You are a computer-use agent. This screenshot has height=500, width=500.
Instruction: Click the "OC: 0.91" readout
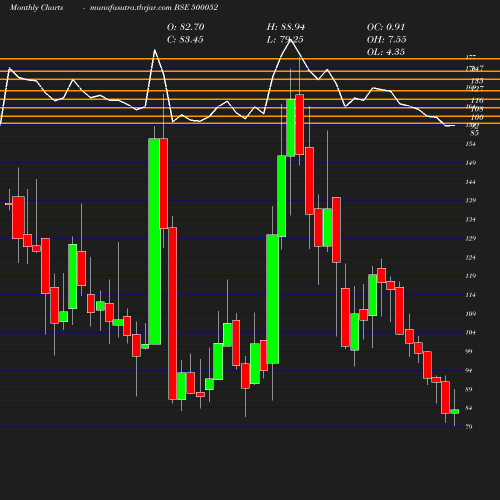(386, 27)
